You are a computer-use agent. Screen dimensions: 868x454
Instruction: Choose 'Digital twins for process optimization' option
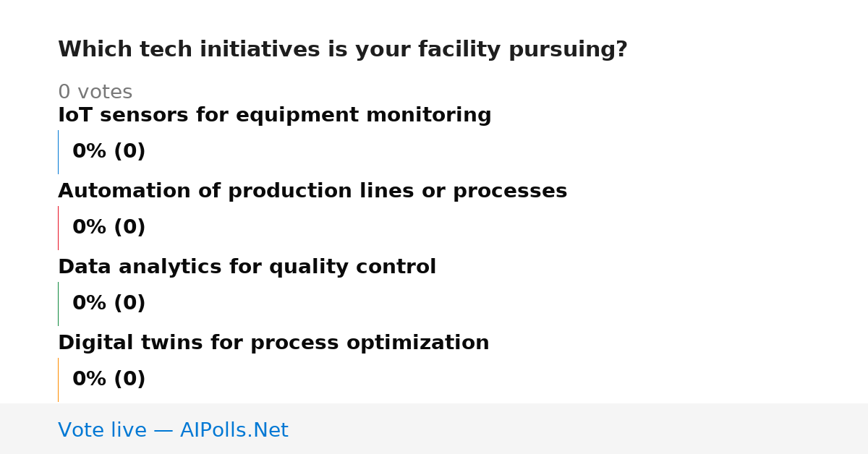(273, 343)
